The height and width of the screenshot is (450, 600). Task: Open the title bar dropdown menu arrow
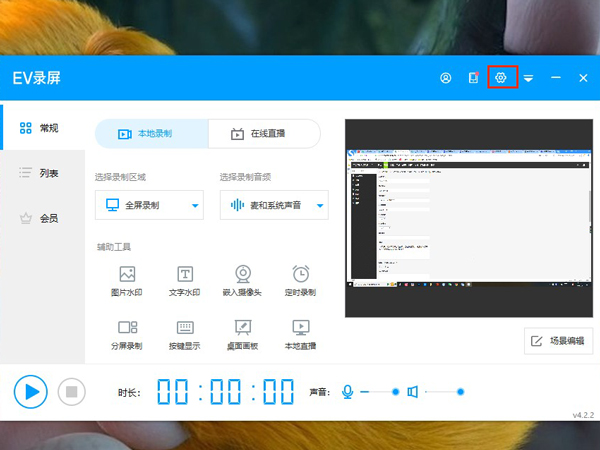point(528,78)
